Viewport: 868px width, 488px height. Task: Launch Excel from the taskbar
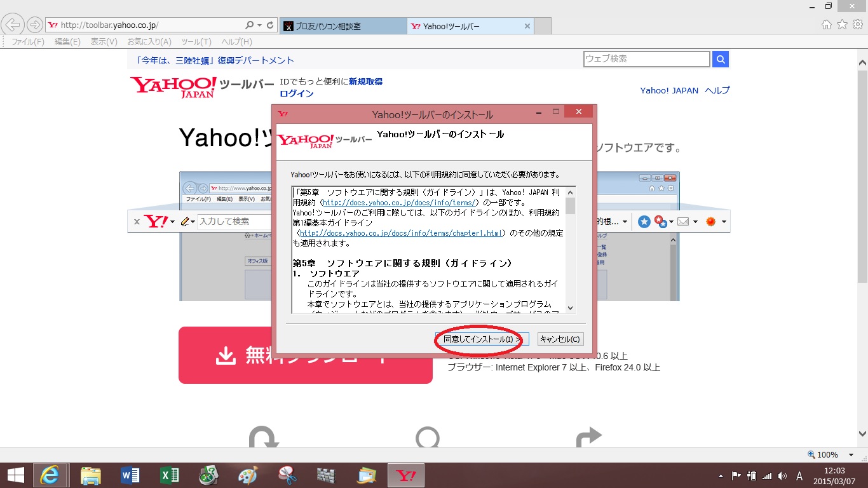(x=170, y=475)
